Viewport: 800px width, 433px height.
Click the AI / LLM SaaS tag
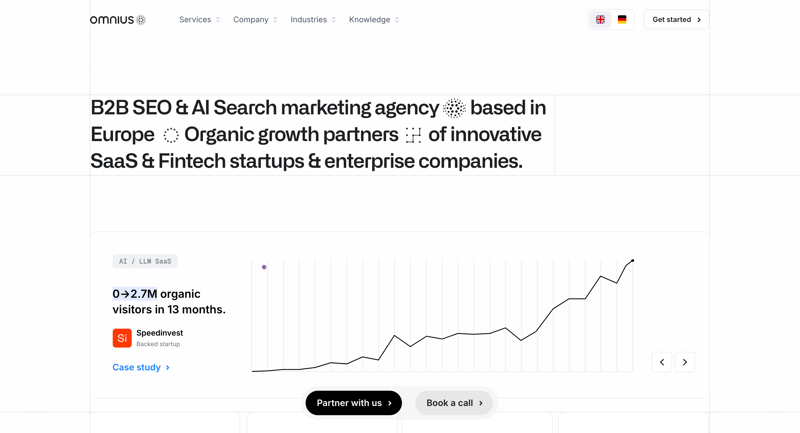[145, 262]
